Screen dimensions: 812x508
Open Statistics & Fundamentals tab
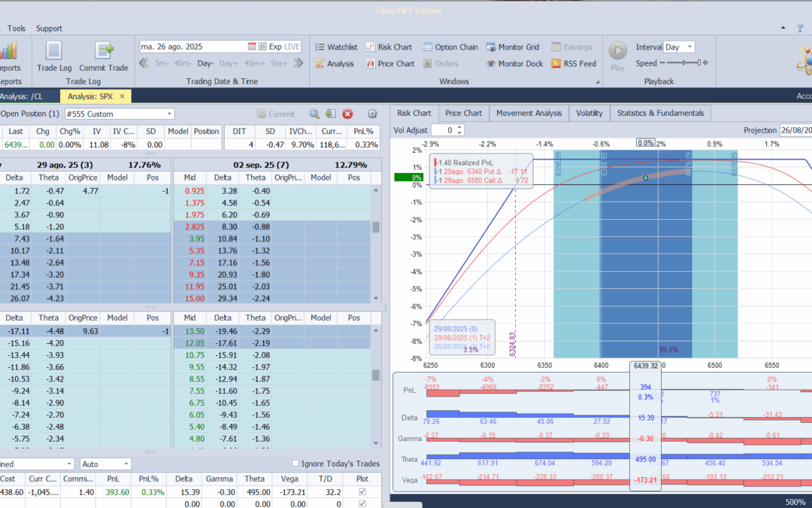pos(660,113)
